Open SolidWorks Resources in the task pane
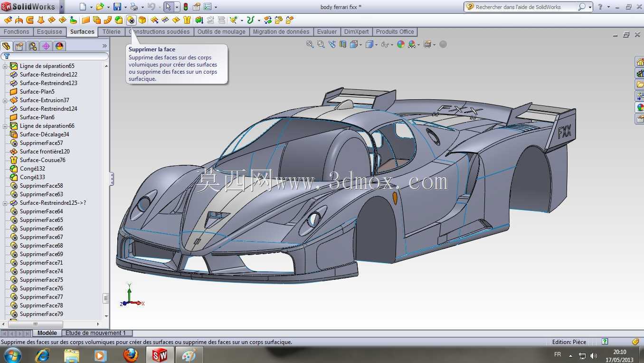 (640, 62)
